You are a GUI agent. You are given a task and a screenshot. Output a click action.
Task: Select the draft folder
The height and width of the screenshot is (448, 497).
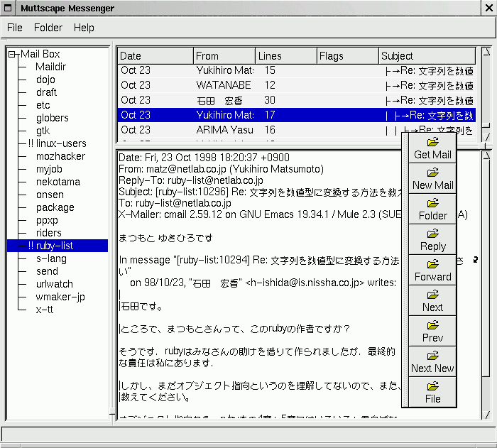click(46, 92)
